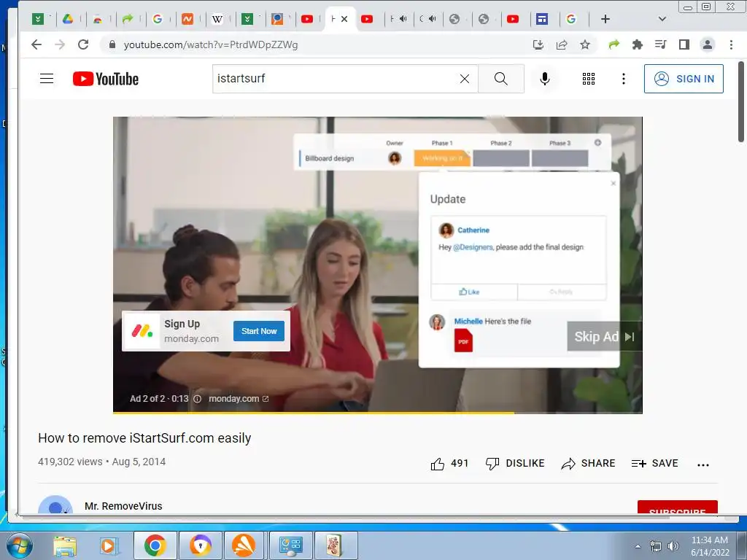Switch to the first green download tab
Screen dimensions: 747x560
pos(38,19)
